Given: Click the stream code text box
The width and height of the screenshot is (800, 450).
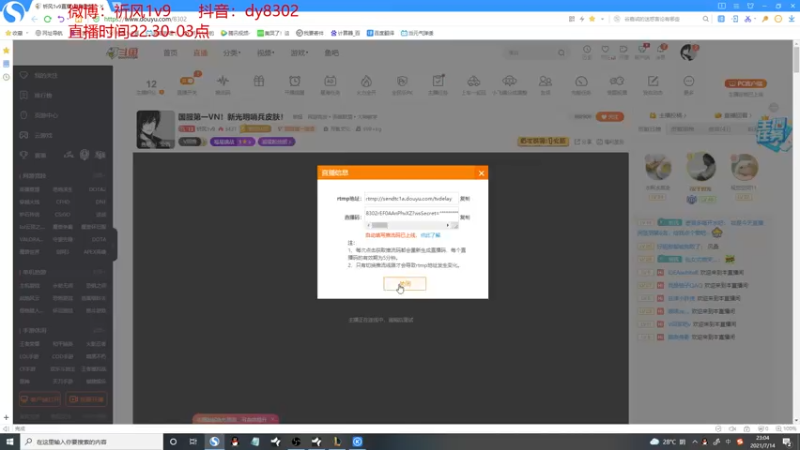Looking at the screenshot, I should pyautogui.click(x=411, y=216).
